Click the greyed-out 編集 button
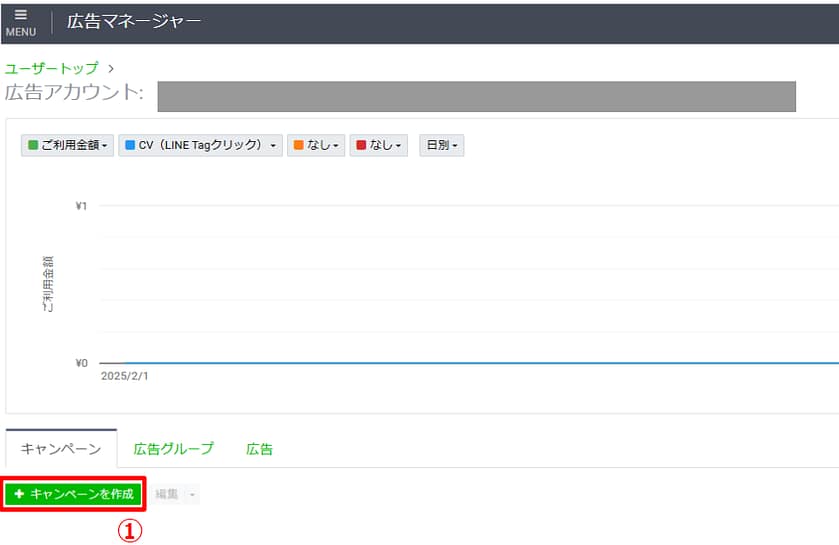Image resolution: width=839 pixels, height=545 pixels. (x=166, y=494)
